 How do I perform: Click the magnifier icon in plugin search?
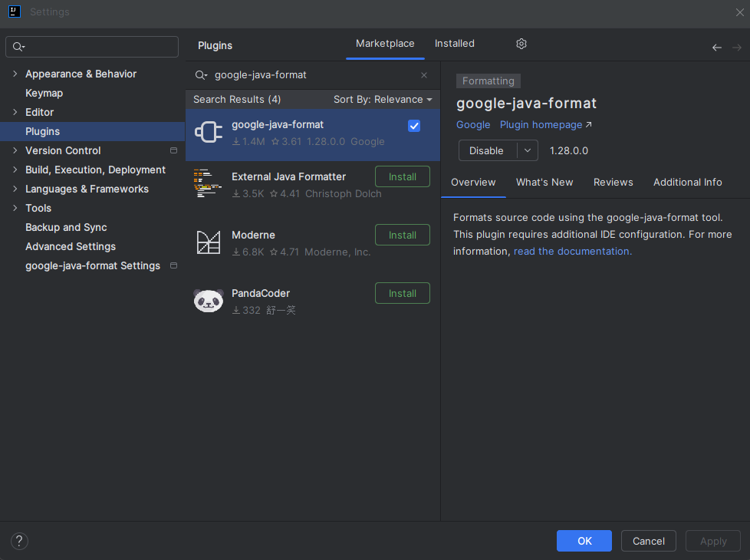(201, 75)
